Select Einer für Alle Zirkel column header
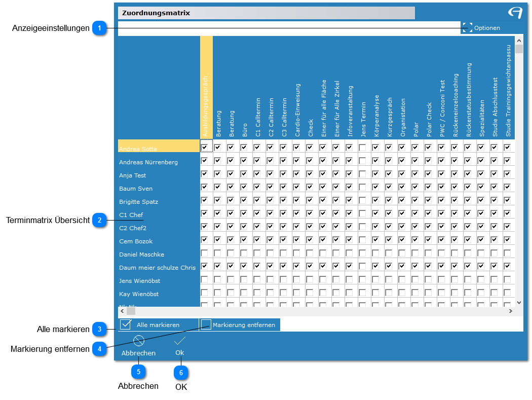The image size is (532, 400). [337, 88]
